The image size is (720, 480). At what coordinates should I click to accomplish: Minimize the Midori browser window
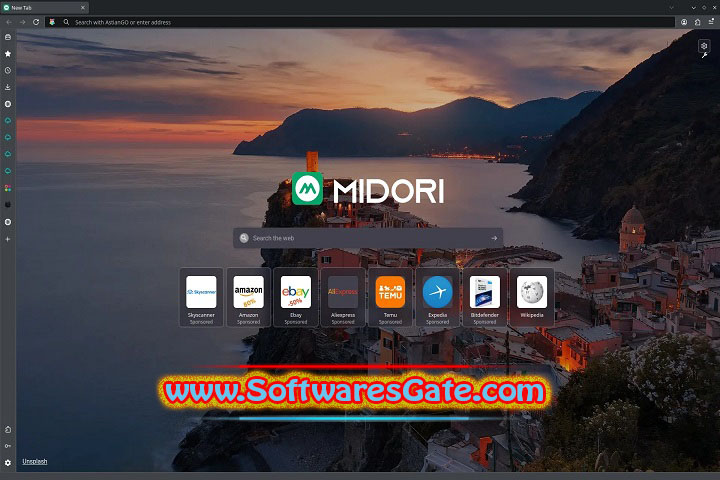[x=694, y=8]
